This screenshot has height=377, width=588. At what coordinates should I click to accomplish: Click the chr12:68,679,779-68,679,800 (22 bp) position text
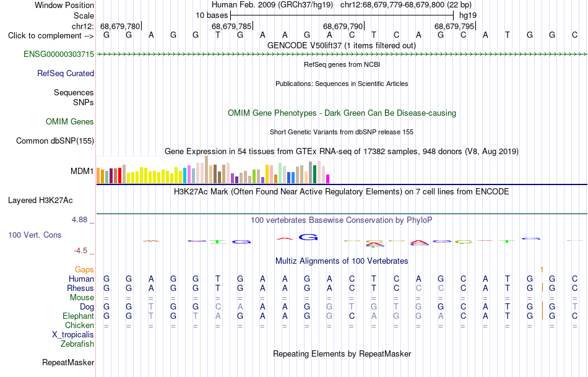tap(406, 5)
